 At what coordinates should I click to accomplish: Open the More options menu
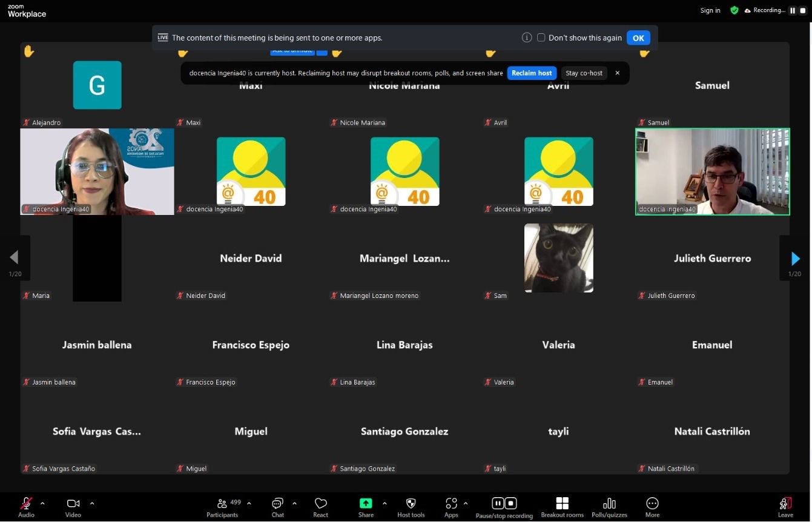[x=652, y=507]
